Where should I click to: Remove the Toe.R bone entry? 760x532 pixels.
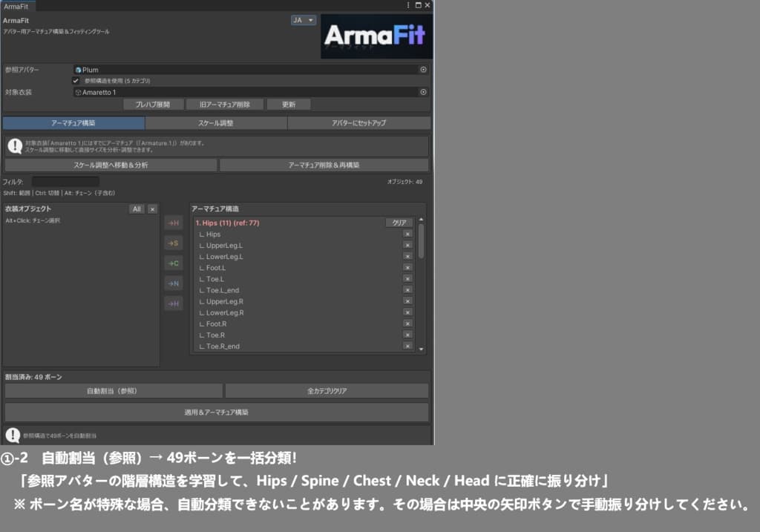tap(407, 335)
